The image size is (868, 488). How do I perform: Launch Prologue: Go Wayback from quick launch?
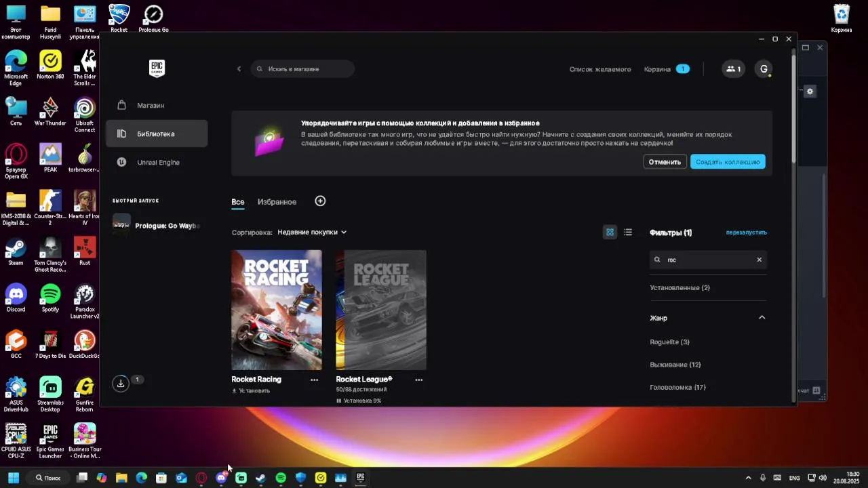pos(157,226)
